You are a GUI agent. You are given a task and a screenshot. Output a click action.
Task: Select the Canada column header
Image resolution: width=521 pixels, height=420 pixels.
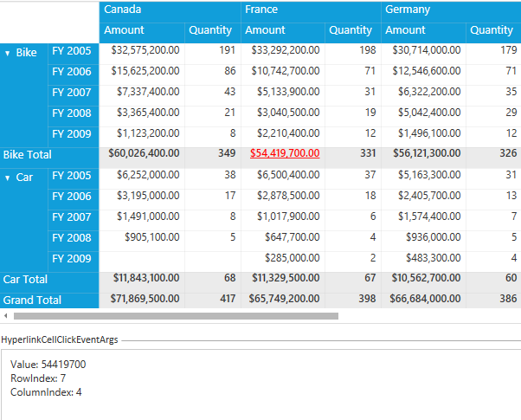point(123,10)
